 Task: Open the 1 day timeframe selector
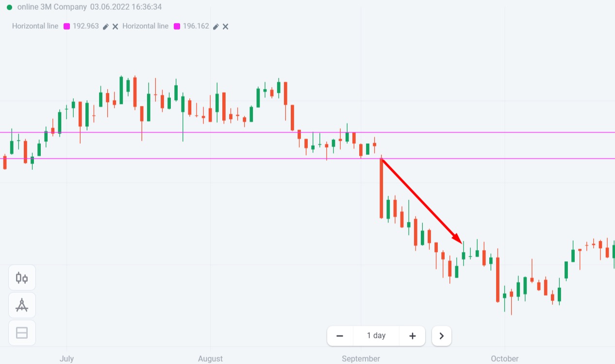coord(376,336)
